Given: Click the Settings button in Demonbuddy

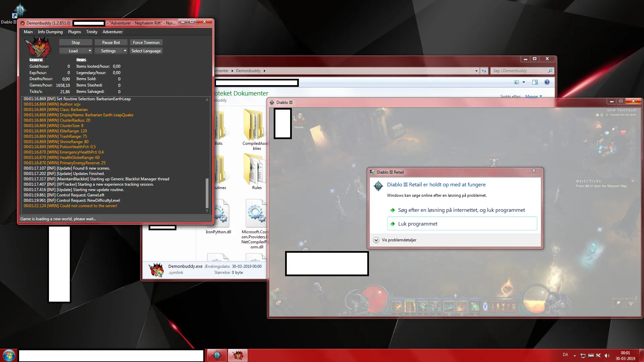Looking at the screenshot, I should click(108, 51).
